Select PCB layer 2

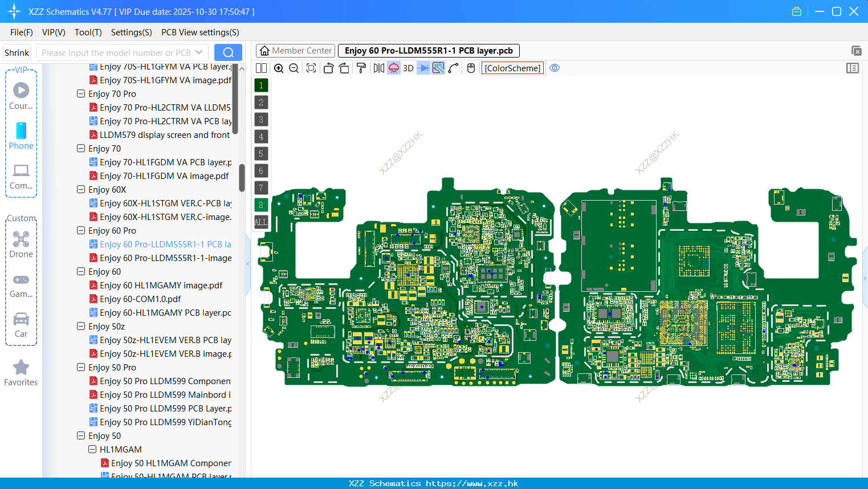coord(261,102)
